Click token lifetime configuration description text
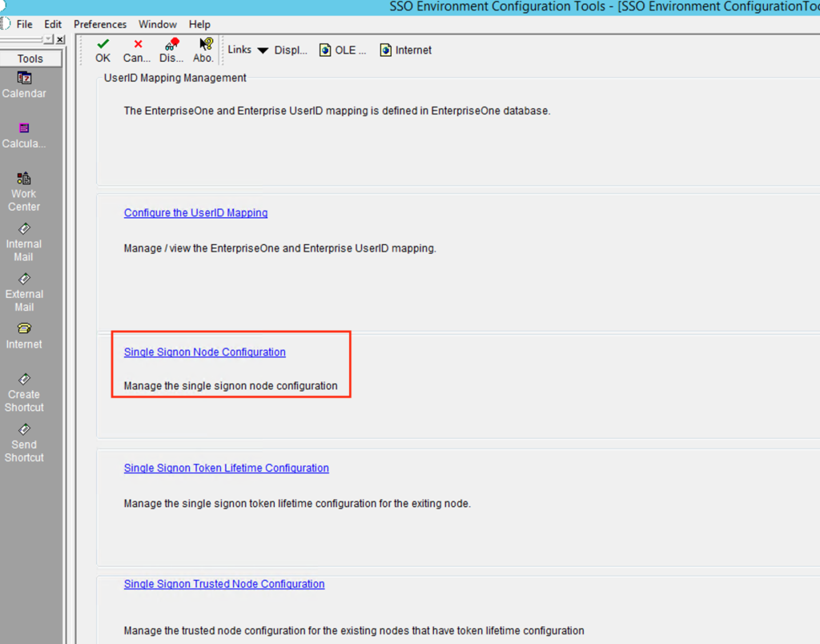This screenshot has height=644, width=820. (x=297, y=504)
